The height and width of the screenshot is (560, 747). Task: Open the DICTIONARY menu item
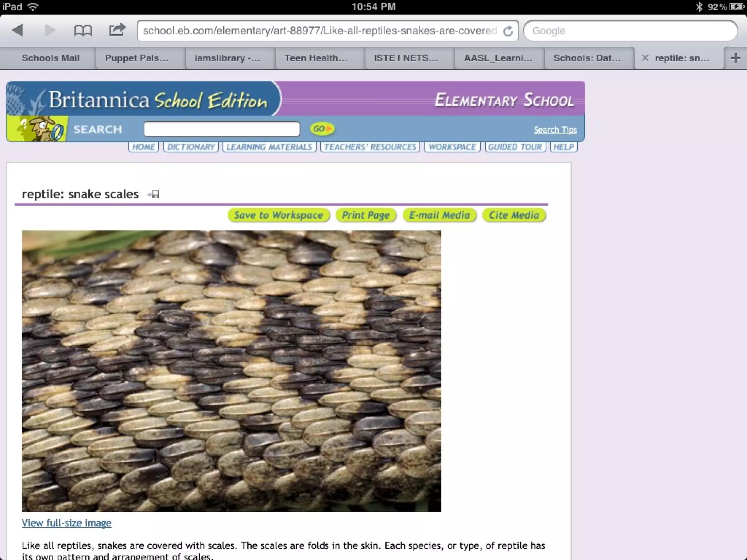click(x=191, y=147)
